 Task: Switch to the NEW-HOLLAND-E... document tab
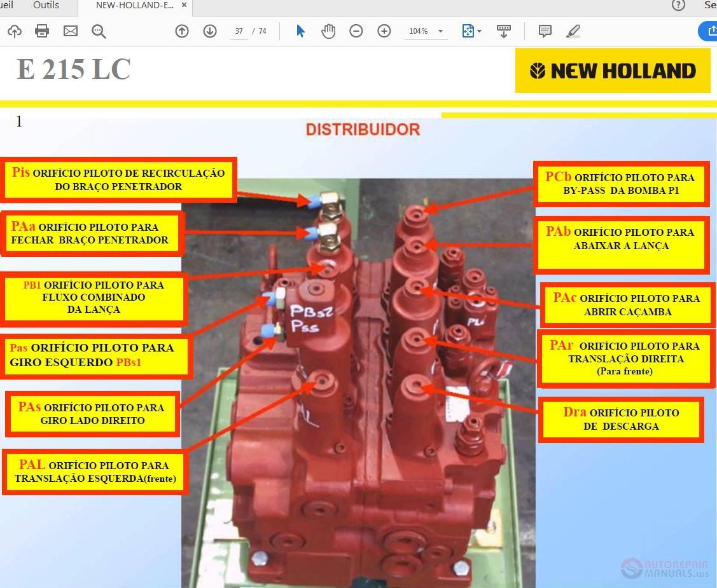(x=134, y=5)
